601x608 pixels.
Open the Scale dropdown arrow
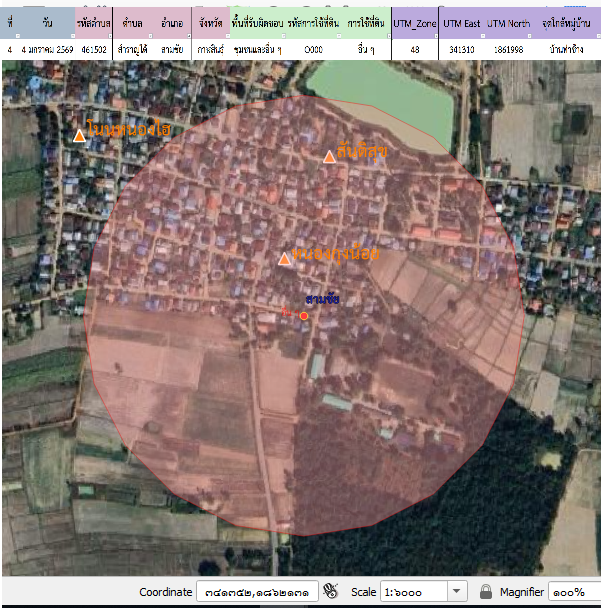[457, 592]
